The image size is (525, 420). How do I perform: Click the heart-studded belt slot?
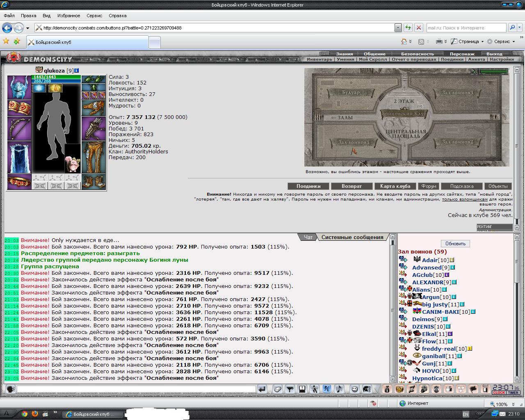(19, 182)
